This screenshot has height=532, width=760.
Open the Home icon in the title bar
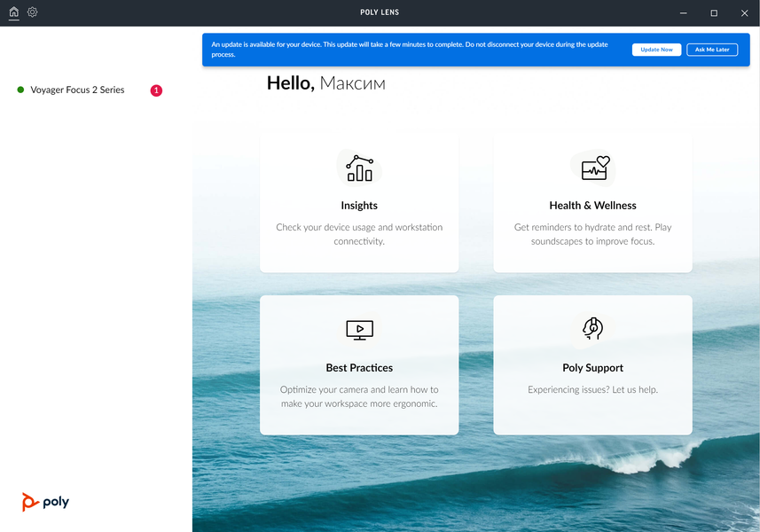tap(14, 12)
